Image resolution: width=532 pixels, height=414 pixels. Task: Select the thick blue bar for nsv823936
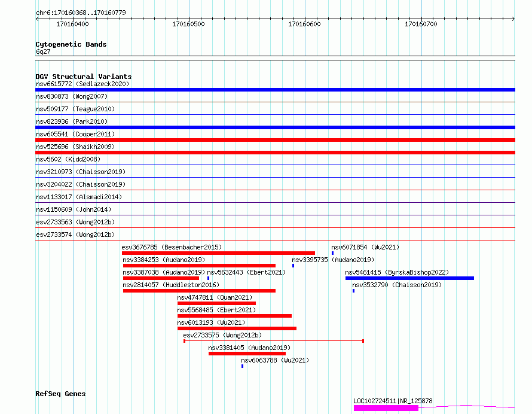pos(275,127)
